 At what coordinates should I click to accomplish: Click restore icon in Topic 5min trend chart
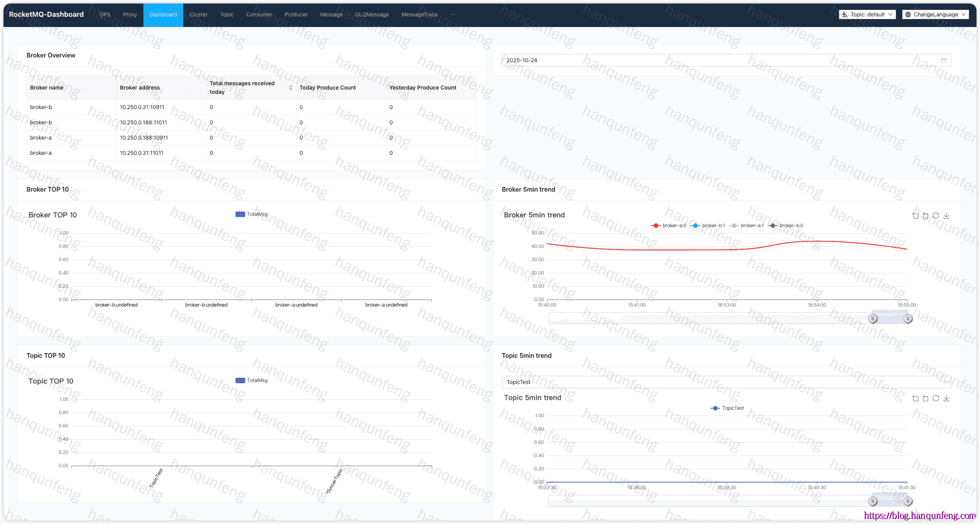(936, 398)
